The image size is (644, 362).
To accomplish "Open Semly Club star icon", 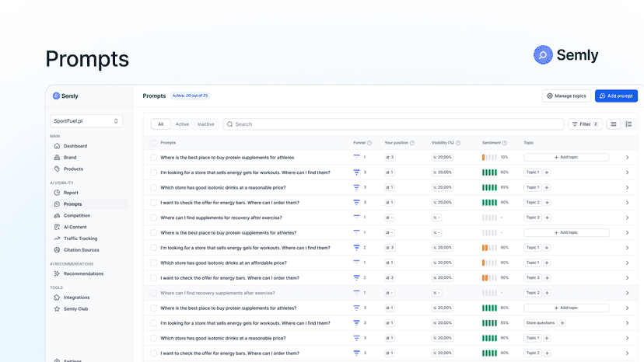I will [x=57, y=309].
